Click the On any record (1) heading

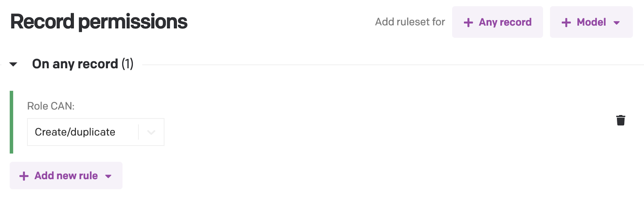(83, 64)
